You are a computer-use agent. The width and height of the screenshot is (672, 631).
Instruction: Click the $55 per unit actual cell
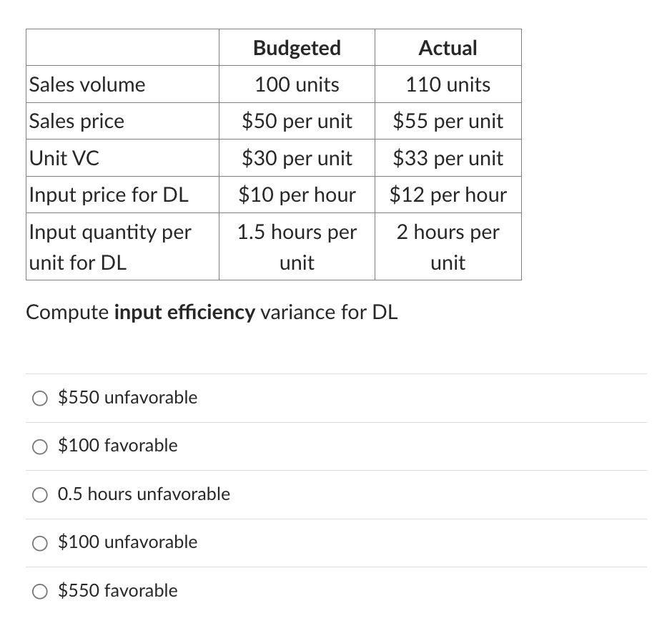point(448,121)
